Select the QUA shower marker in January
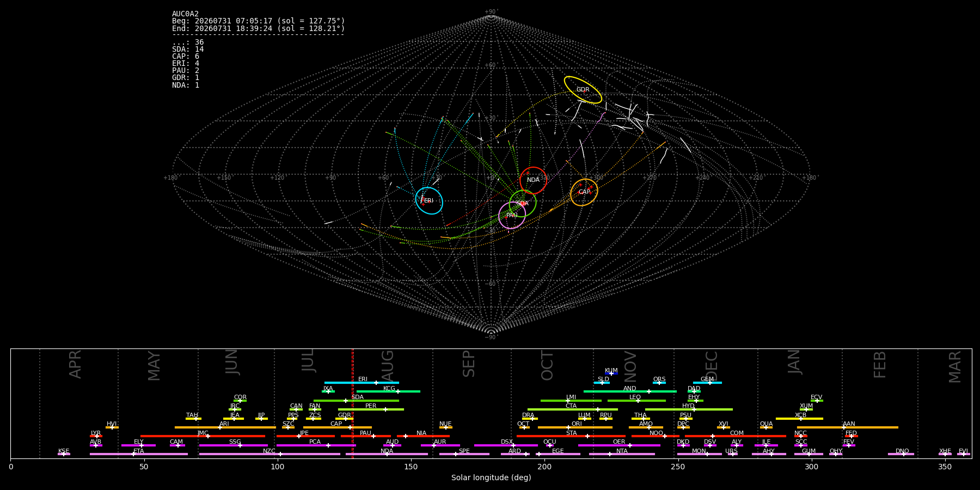 coord(766,427)
